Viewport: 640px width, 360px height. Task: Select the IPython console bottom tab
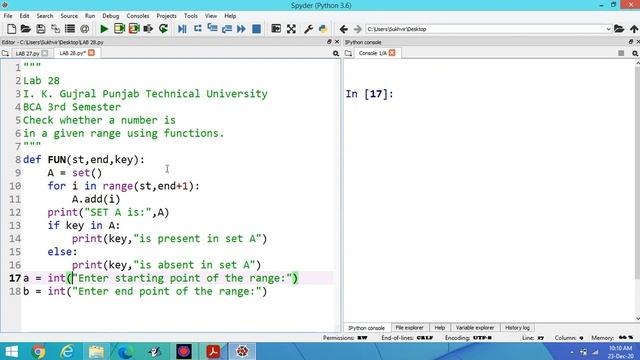point(367,328)
